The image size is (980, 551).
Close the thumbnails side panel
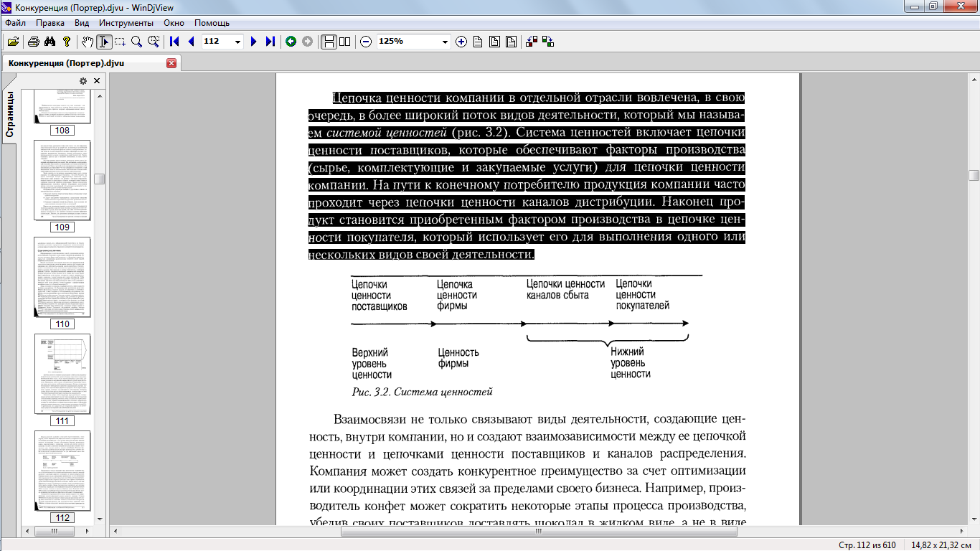[x=97, y=81]
